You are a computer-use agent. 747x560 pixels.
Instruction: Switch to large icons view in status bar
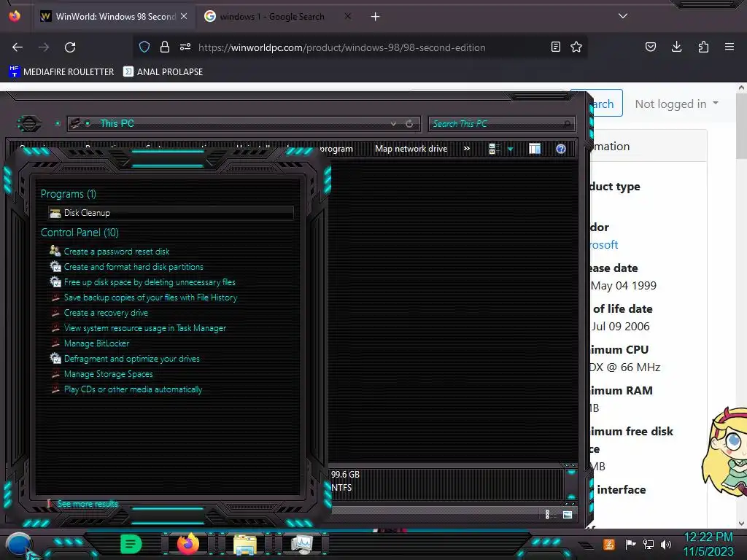pos(568,514)
